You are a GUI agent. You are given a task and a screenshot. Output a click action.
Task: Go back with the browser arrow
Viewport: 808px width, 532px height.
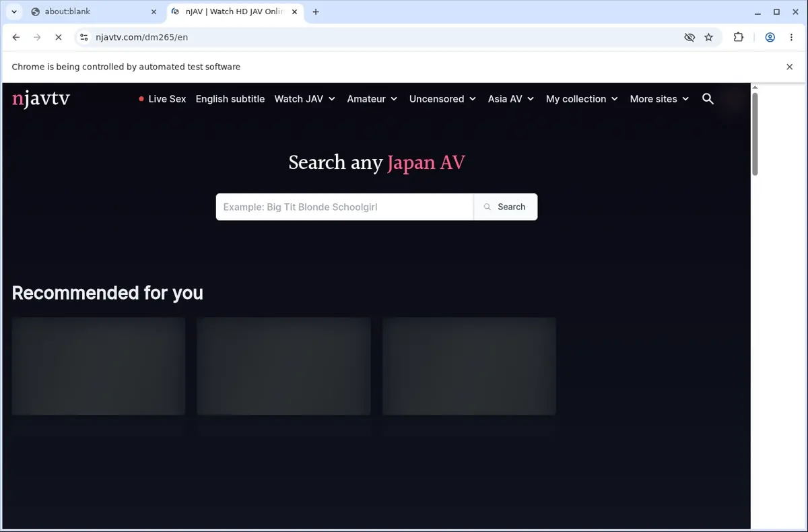16,38
